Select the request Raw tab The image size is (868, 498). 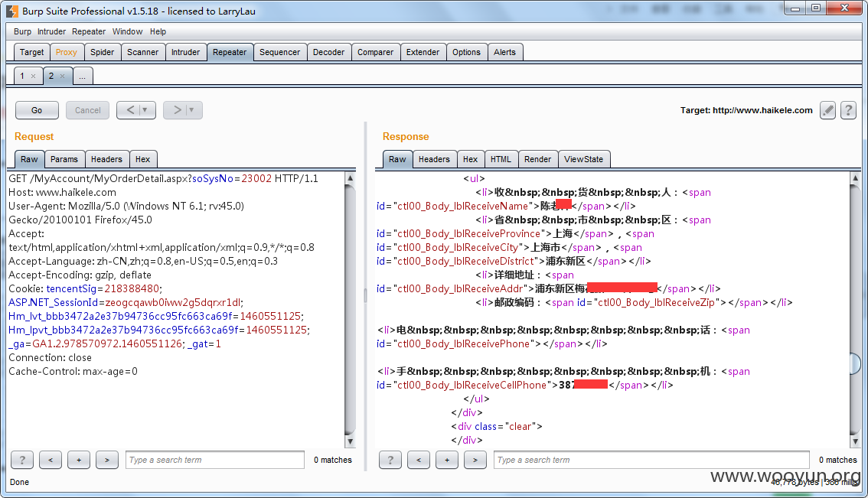(29, 159)
